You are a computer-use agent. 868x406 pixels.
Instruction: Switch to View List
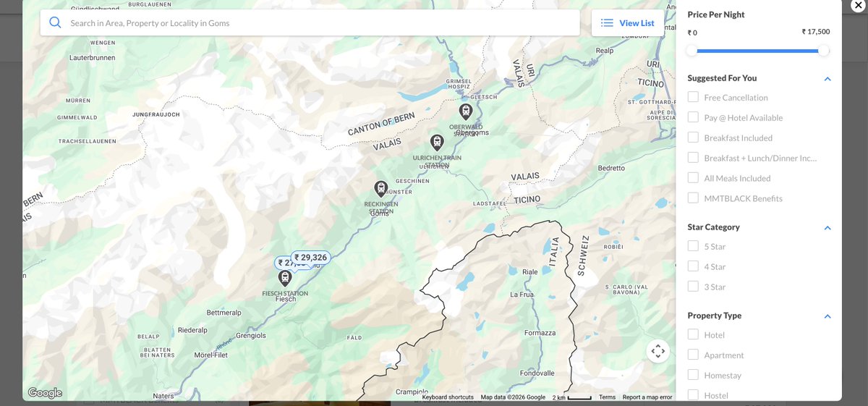tap(627, 23)
